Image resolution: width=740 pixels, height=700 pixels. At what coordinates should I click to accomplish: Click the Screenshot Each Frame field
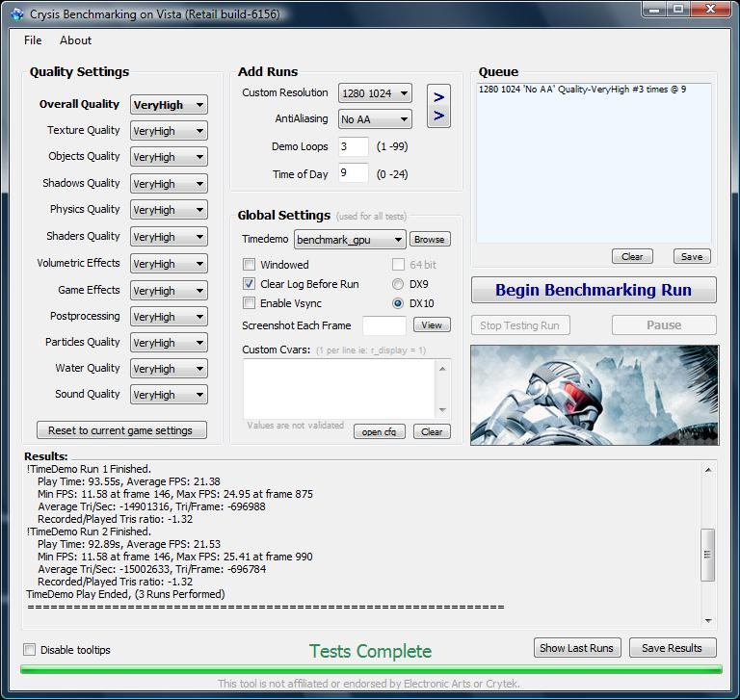tap(384, 325)
